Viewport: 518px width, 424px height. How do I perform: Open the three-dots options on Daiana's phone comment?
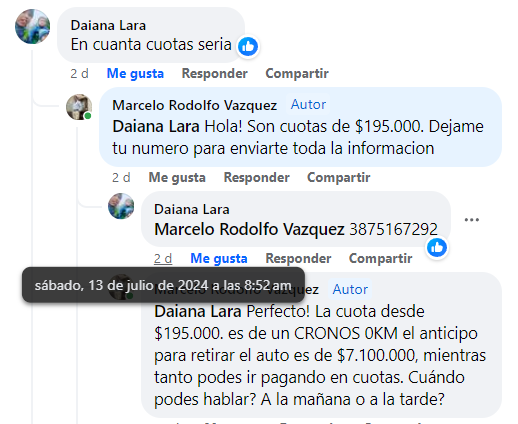click(472, 220)
